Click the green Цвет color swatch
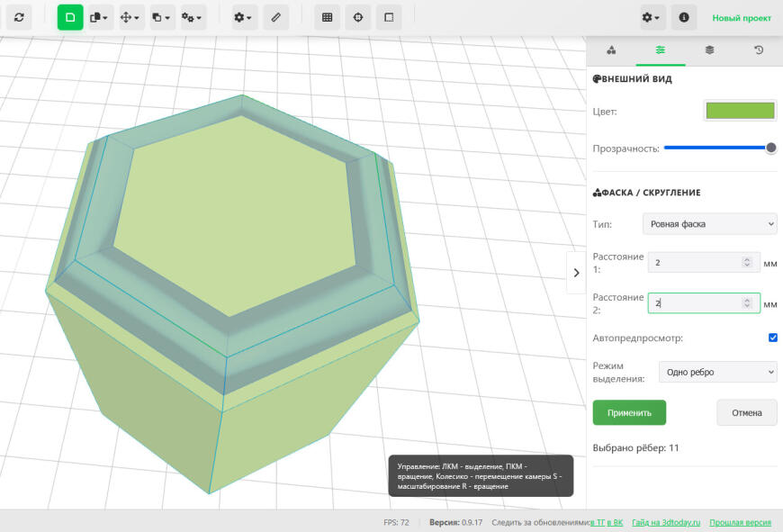The image size is (783, 532). 740,111
